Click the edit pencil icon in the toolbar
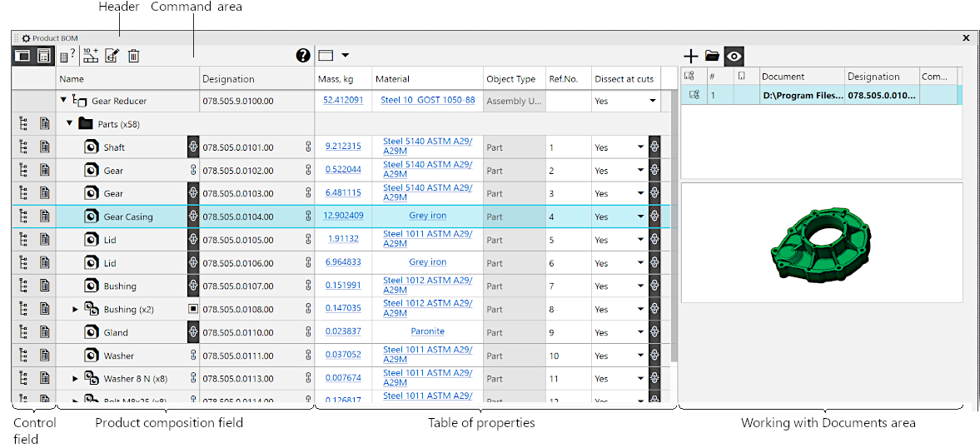This screenshot has width=980, height=448. pos(112,56)
